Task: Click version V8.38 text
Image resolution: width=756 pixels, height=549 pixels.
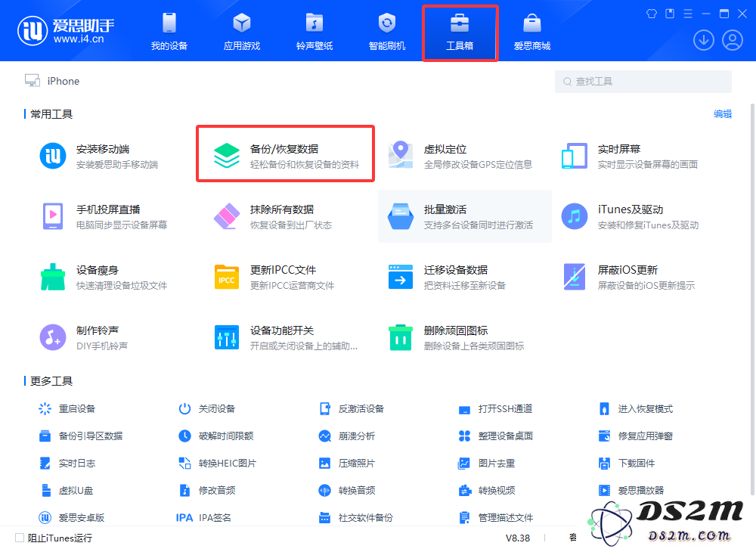Action: click(518, 538)
